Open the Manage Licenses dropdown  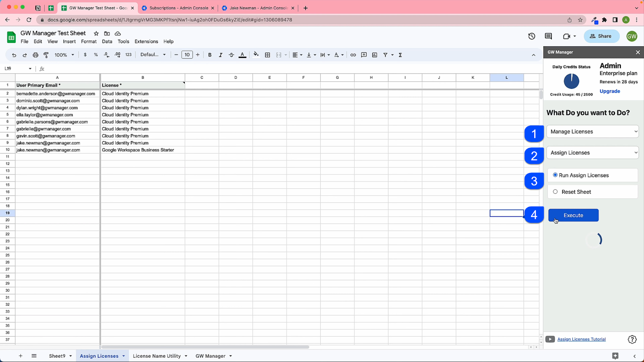tap(592, 132)
